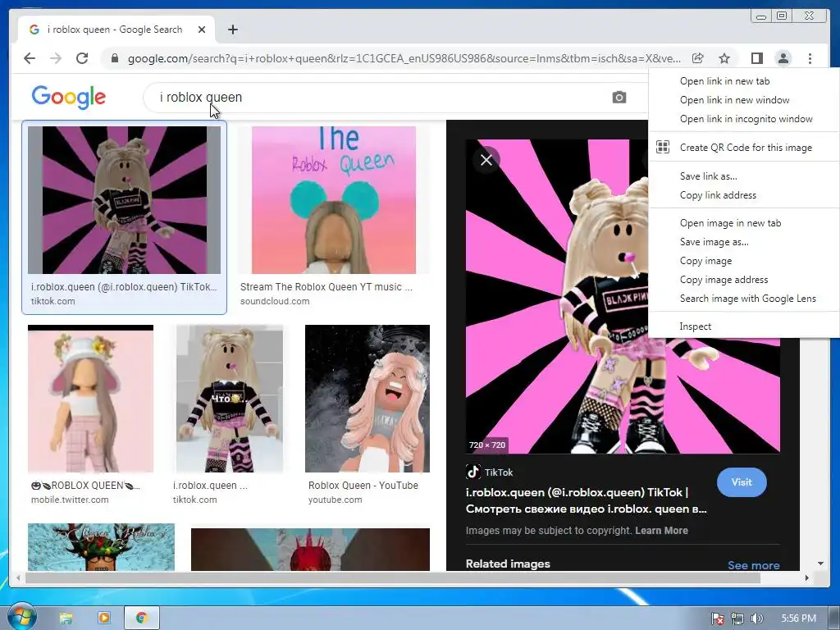The height and width of the screenshot is (630, 840).
Task: Open Windows Explorer from the taskbar
Action: coord(66,619)
